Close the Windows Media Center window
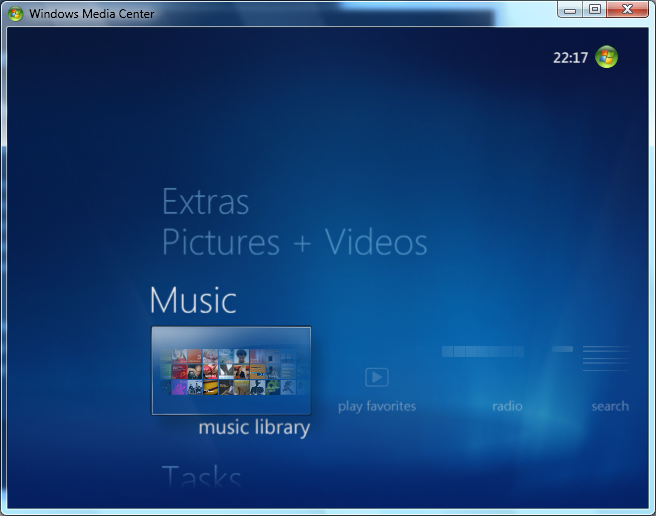Image resolution: width=656 pixels, height=516 pixels. coord(627,10)
